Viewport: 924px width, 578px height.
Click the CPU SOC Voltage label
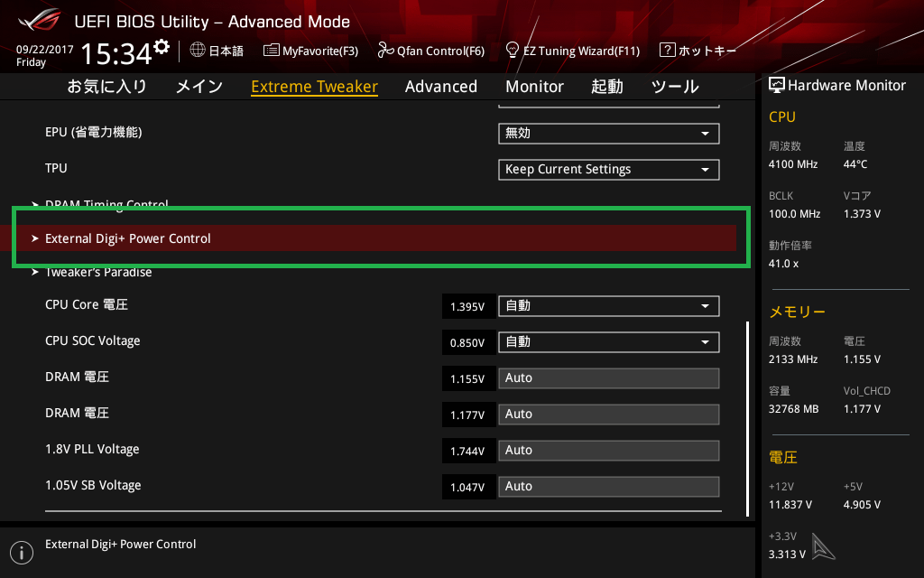pos(93,340)
